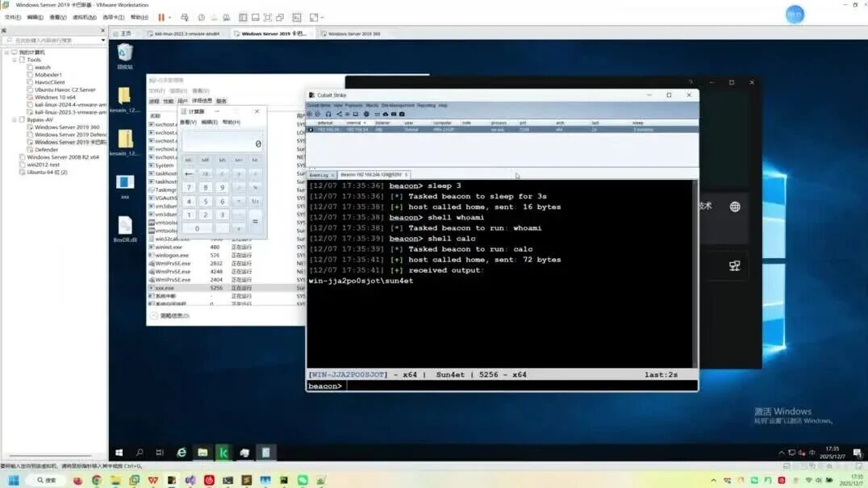The image size is (868, 488).
Task: Collapse the Tools folder in library
Action: [15, 60]
